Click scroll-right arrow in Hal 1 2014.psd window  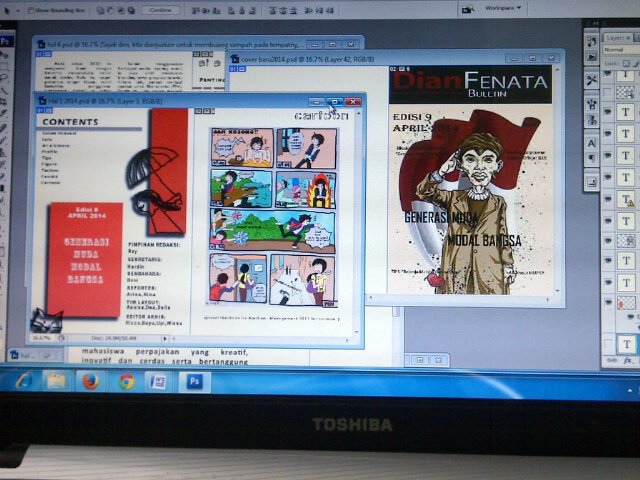pos(348,340)
